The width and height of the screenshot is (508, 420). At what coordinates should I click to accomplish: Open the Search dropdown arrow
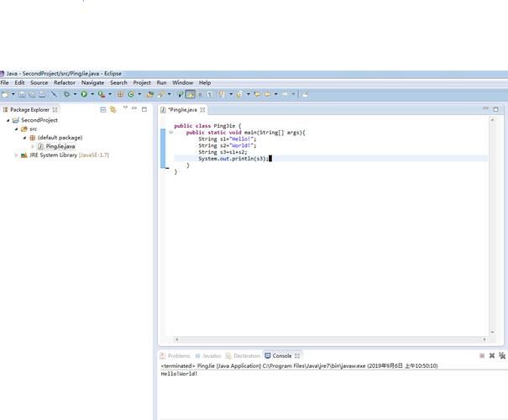(x=169, y=94)
